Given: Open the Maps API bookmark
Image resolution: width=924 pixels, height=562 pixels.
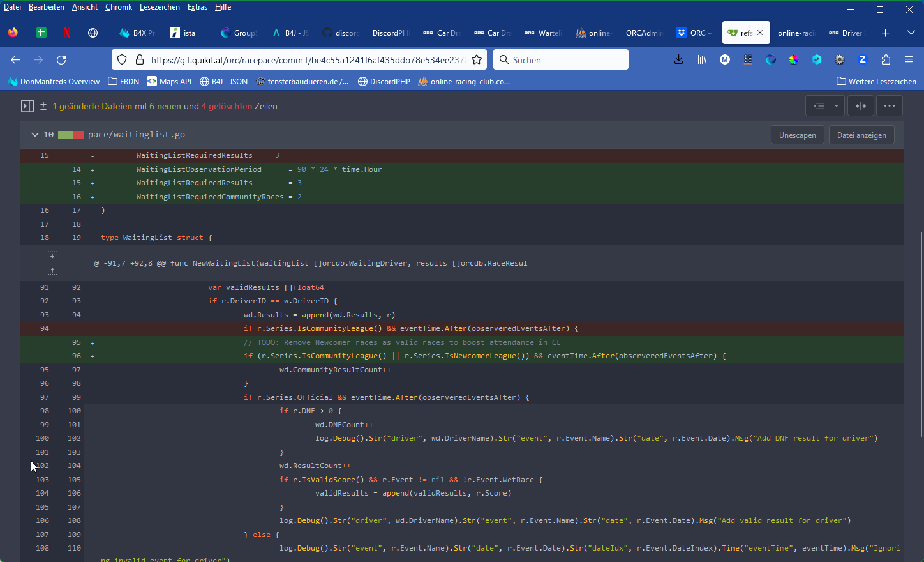Looking at the screenshot, I should pyautogui.click(x=169, y=81).
